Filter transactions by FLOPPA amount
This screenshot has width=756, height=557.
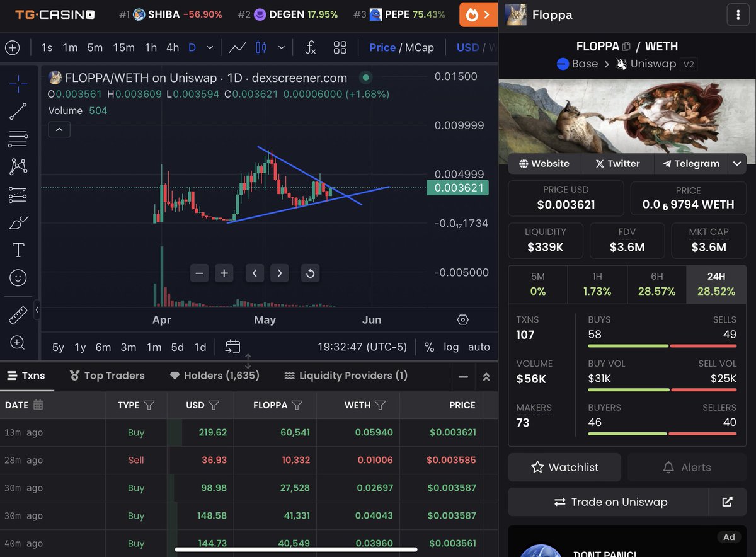297,405
